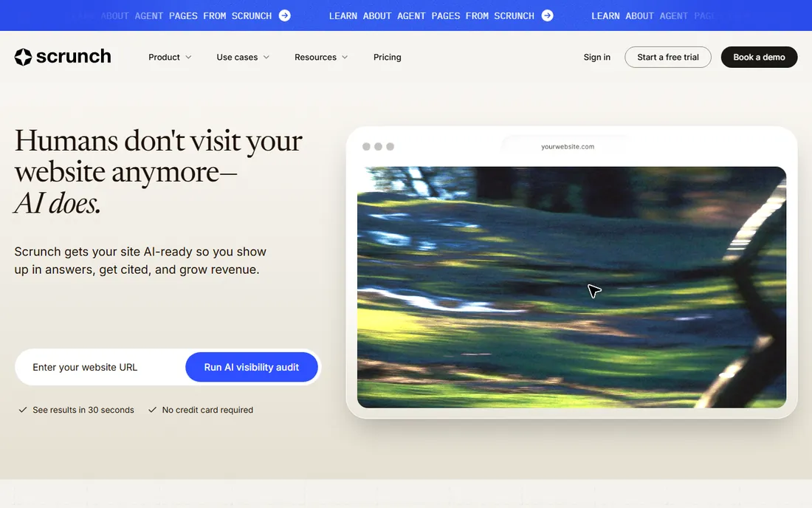The height and width of the screenshot is (508, 812).
Task: Click the yourwebsite.com address bar in mockup
Action: (x=568, y=146)
